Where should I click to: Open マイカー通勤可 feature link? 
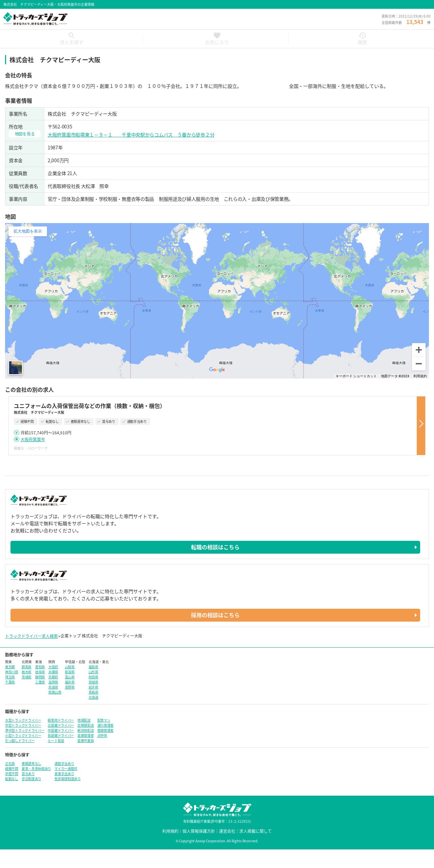pyautogui.click(x=66, y=769)
